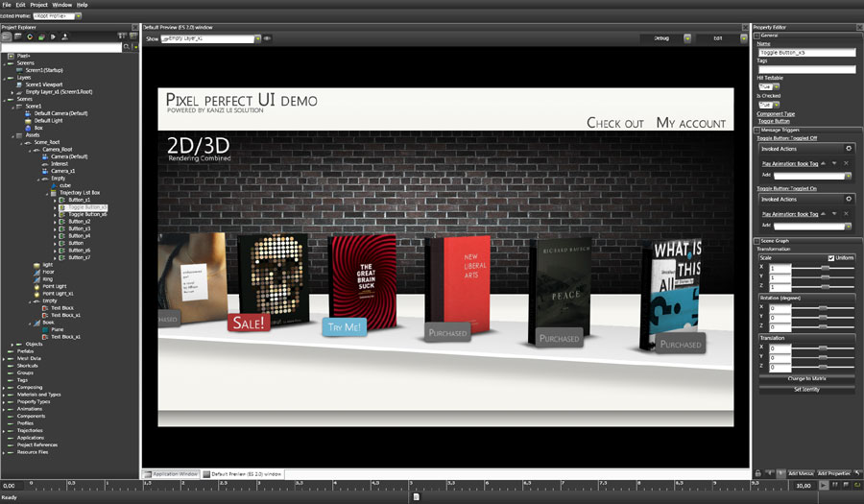Toggle the Uniform scale checkbox
This screenshot has height=504, width=864.
[x=831, y=258]
